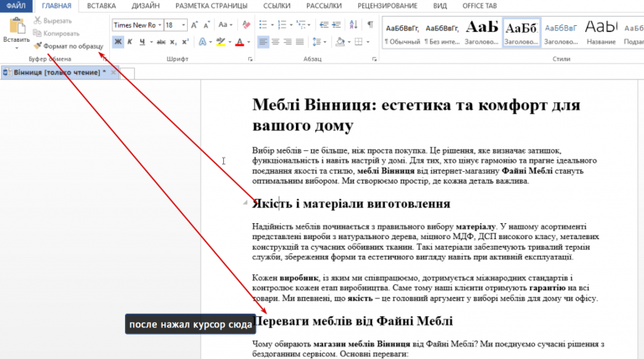Apply superscript x² formatting

[x=185, y=42]
